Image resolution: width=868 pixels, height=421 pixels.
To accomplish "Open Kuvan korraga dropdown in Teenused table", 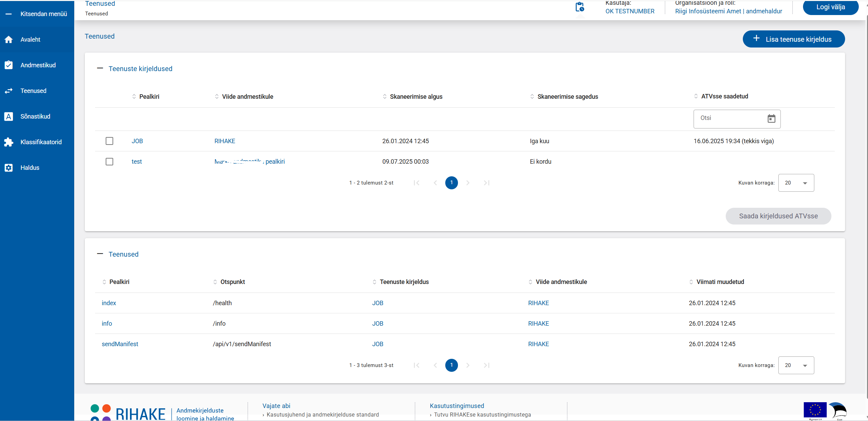I will click(796, 365).
